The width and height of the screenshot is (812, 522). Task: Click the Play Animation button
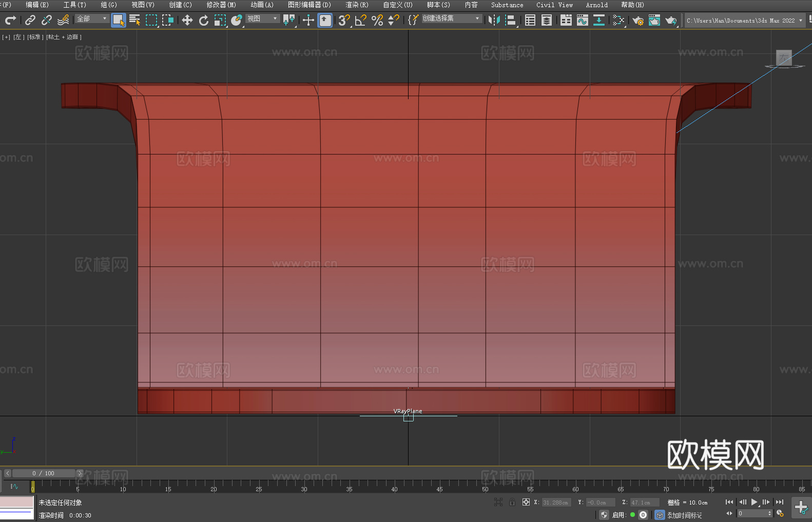(754, 502)
